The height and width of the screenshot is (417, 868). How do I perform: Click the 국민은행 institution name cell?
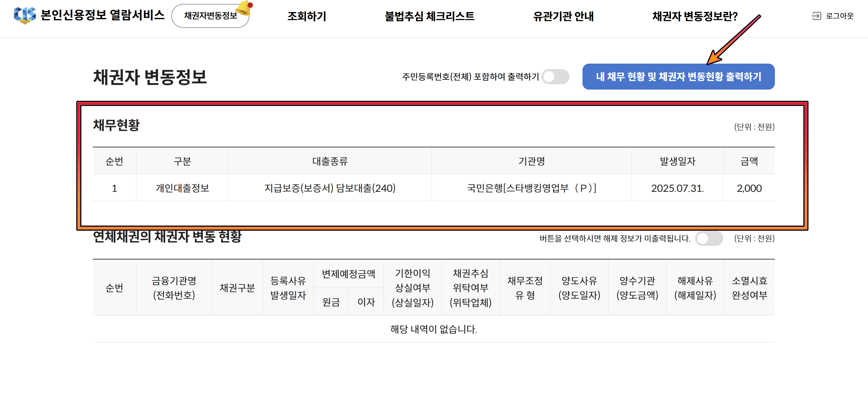[531, 188]
